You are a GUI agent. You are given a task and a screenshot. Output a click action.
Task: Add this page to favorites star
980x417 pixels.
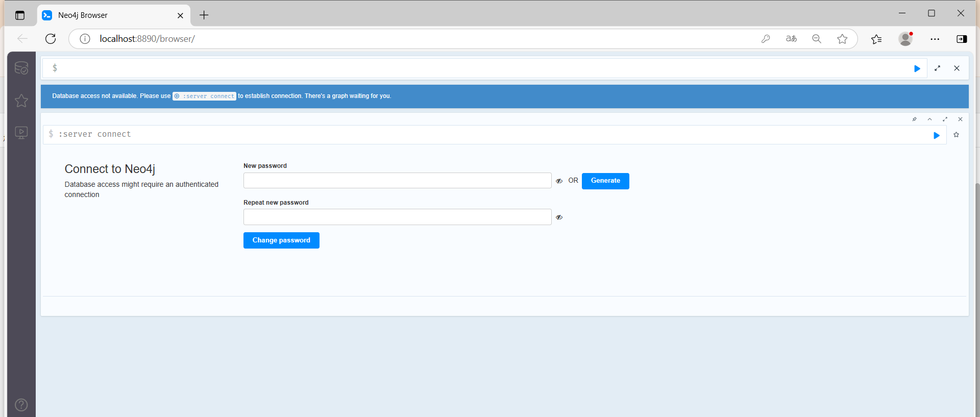(x=842, y=39)
